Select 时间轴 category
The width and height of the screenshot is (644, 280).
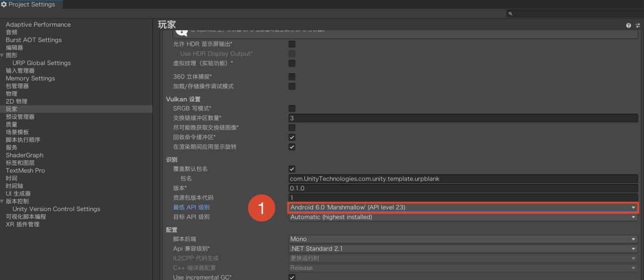pos(14,186)
